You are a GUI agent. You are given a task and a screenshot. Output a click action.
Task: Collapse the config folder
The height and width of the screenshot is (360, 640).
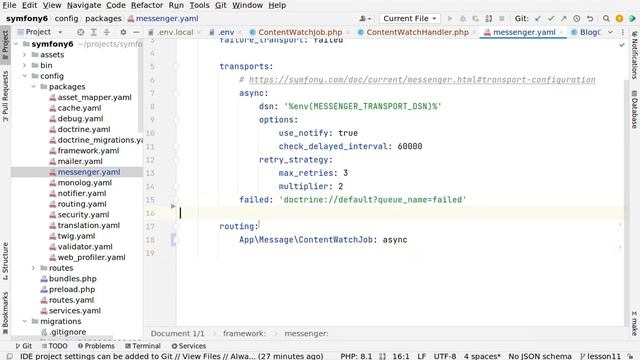(x=24, y=76)
